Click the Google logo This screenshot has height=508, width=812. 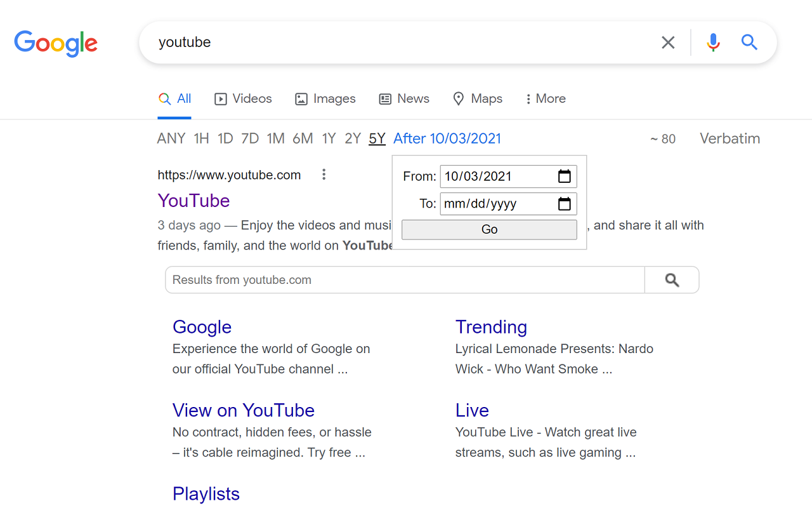56,43
